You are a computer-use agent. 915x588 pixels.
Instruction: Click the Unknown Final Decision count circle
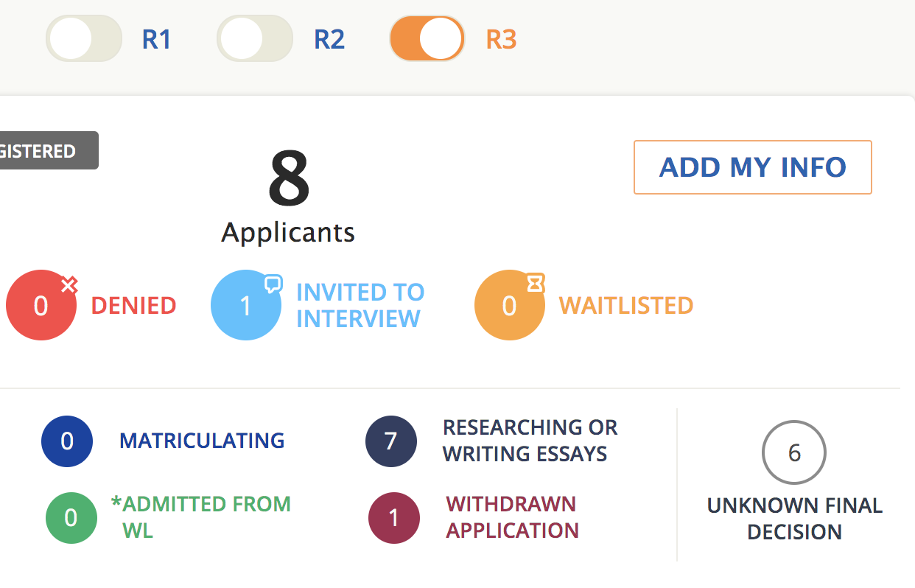coord(794,452)
